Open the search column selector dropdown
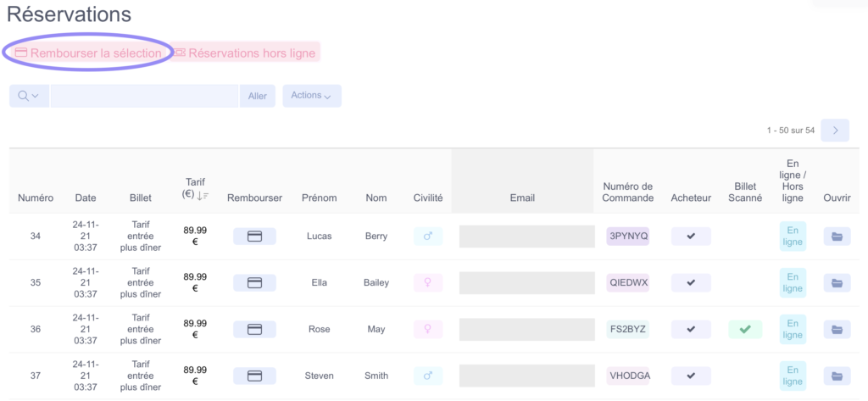This screenshot has height=401, width=868. tap(29, 96)
